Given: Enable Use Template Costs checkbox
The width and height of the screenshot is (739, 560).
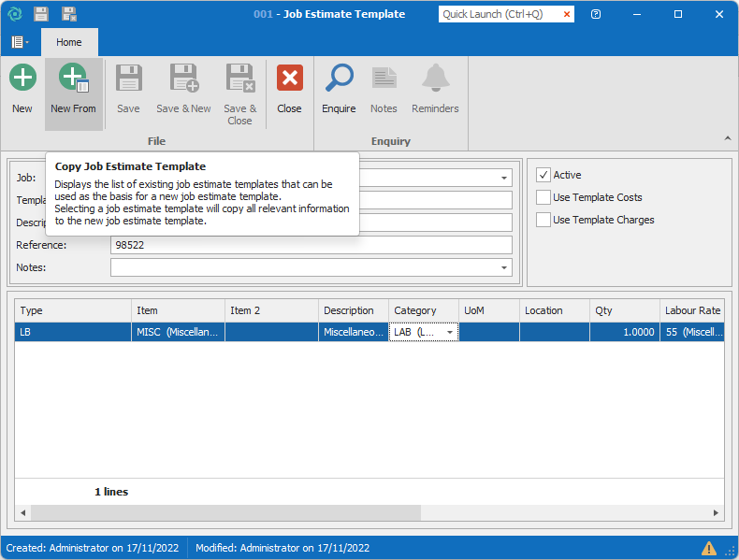Looking at the screenshot, I should (x=543, y=197).
